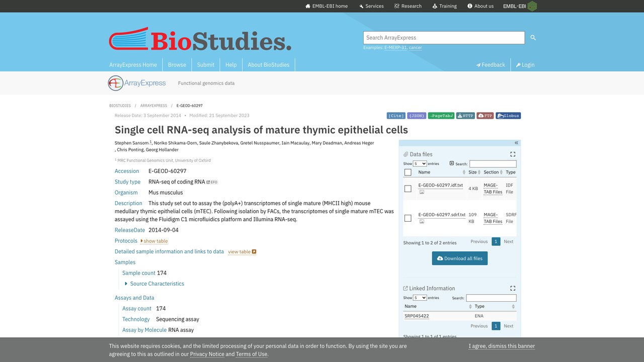644x362 pixels.
Task: Maximize the Data files panel
Action: pyautogui.click(x=513, y=154)
